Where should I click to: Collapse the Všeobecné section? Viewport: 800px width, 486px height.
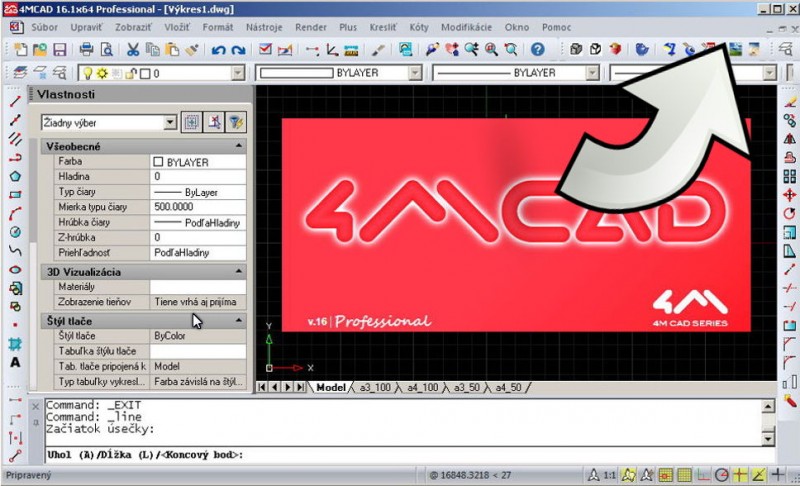239,146
